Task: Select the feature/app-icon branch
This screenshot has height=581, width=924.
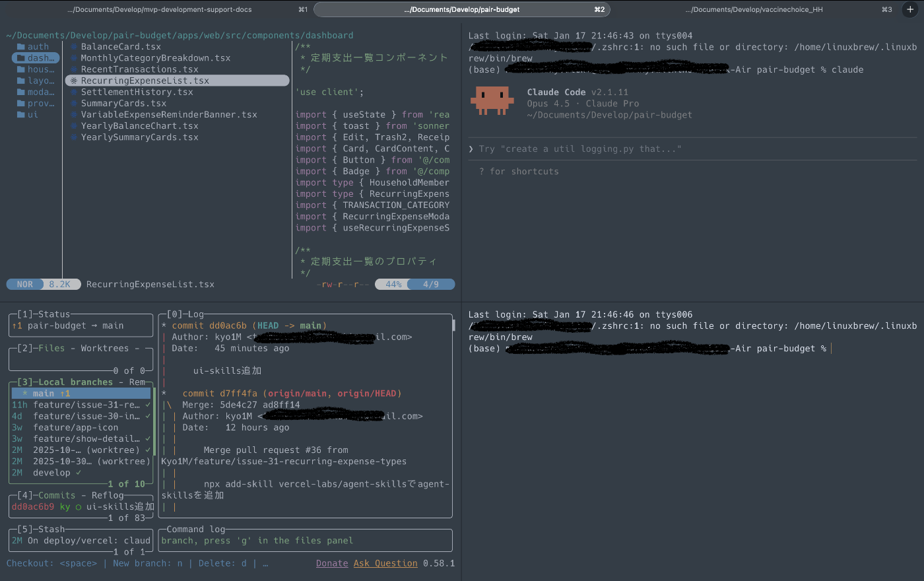Action: (x=81, y=427)
